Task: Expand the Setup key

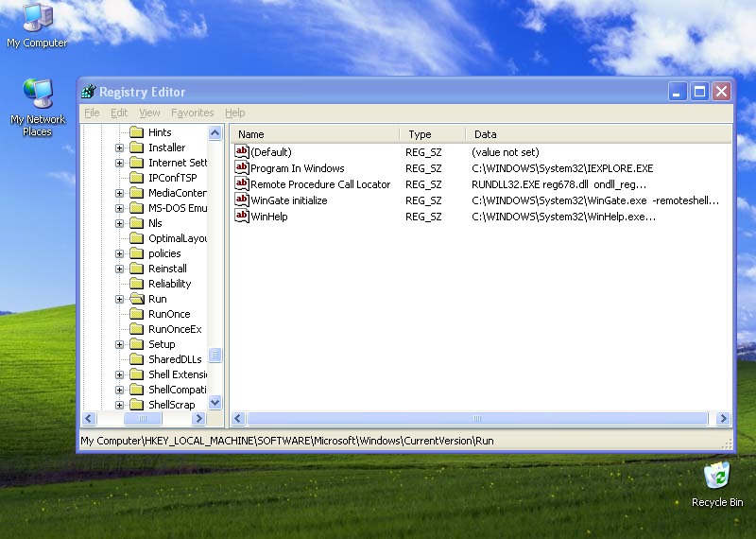Action: coord(119,344)
